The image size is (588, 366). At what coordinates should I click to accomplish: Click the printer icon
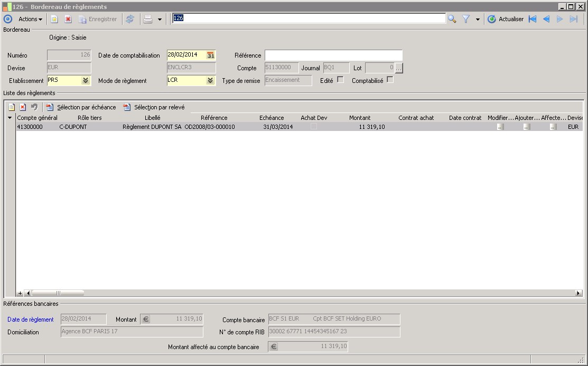click(148, 19)
